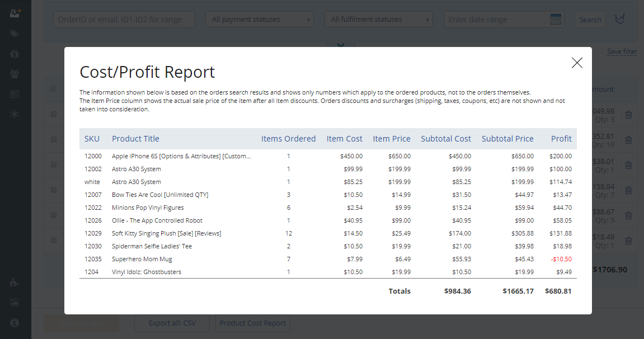The width and height of the screenshot is (644, 339).
Task: Click the Item Price column header
Action: pos(392,139)
